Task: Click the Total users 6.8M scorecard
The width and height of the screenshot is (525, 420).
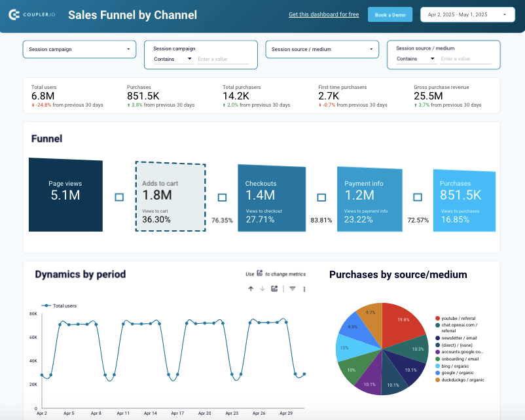Action: (x=67, y=96)
